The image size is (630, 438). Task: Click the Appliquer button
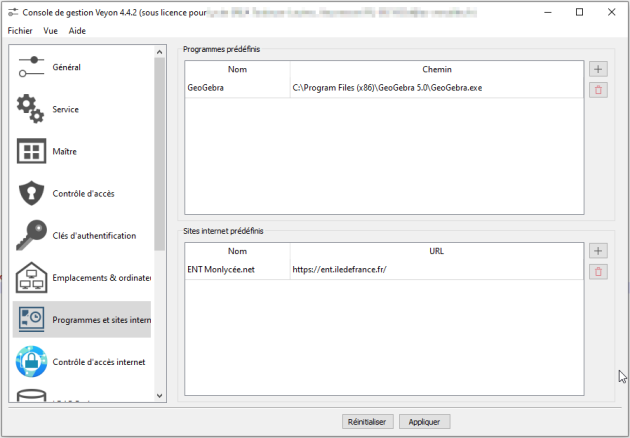click(x=424, y=422)
